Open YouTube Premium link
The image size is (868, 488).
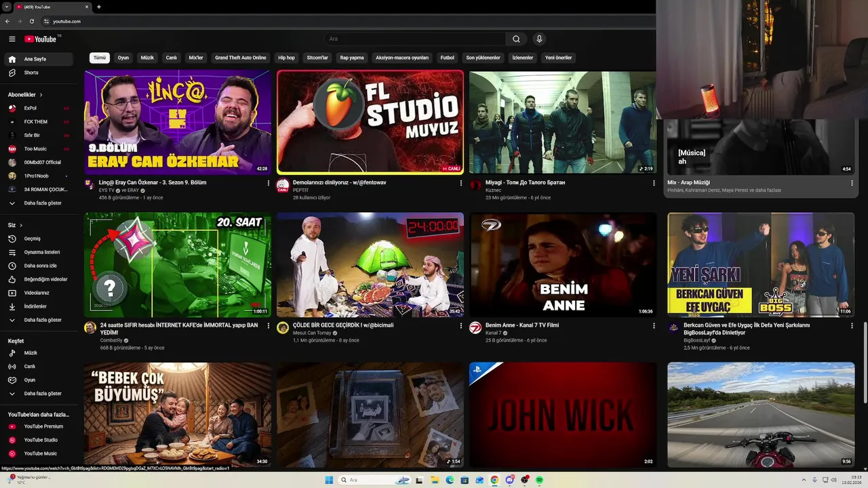point(39,426)
